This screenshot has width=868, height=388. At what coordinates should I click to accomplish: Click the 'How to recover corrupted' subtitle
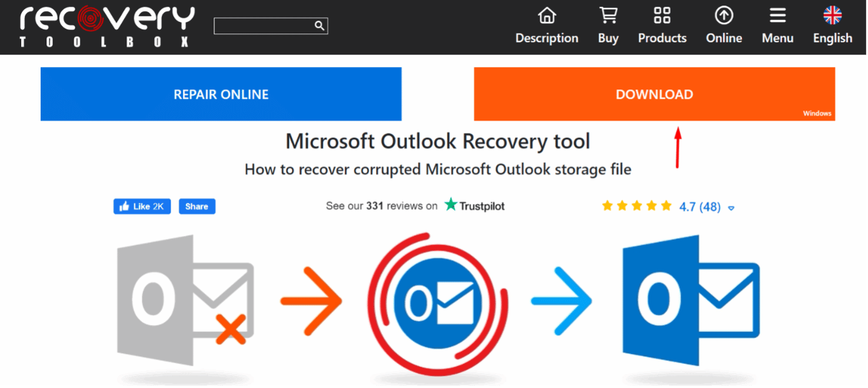point(438,170)
